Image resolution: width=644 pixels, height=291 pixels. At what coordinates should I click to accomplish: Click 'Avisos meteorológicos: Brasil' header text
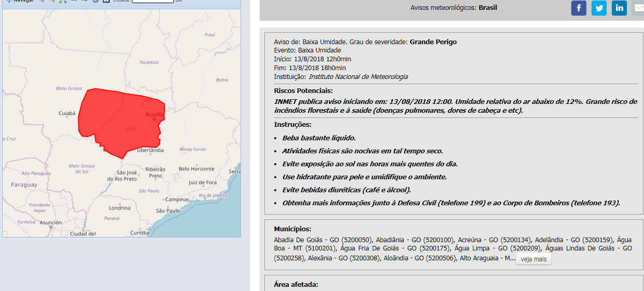(454, 8)
